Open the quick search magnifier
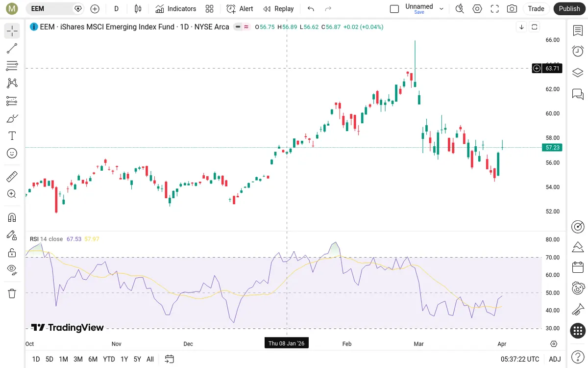Screen dimensions: 588x368 click(x=460, y=9)
